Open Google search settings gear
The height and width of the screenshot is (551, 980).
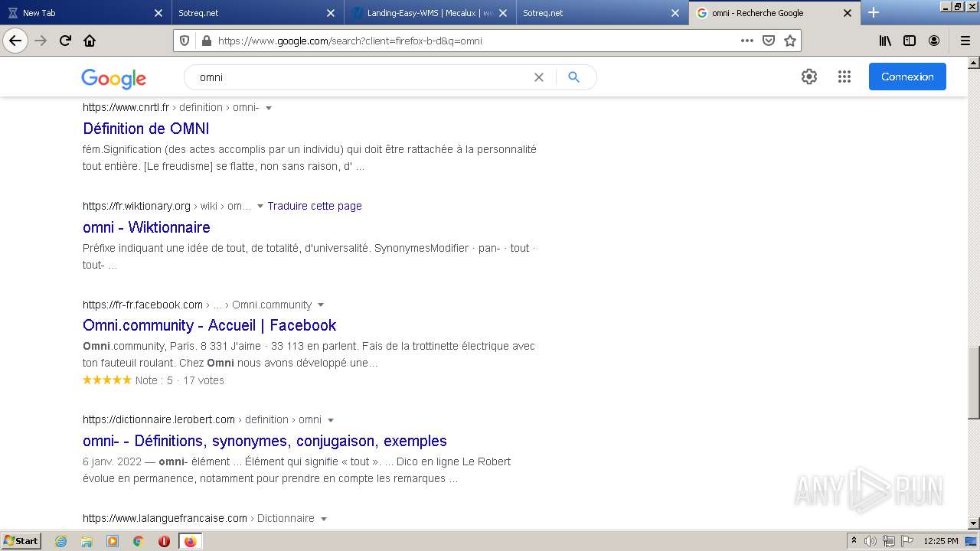click(x=809, y=77)
